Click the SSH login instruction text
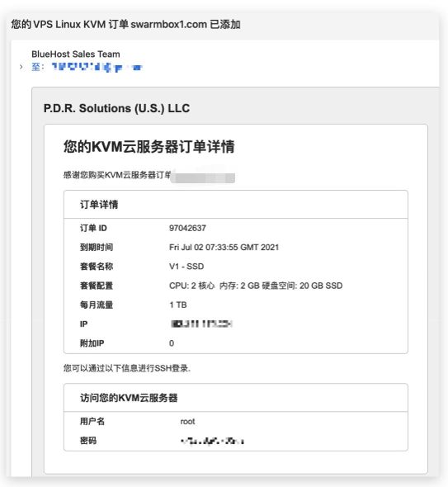Image resolution: width=448 pixels, height=487 pixels. coord(127,368)
